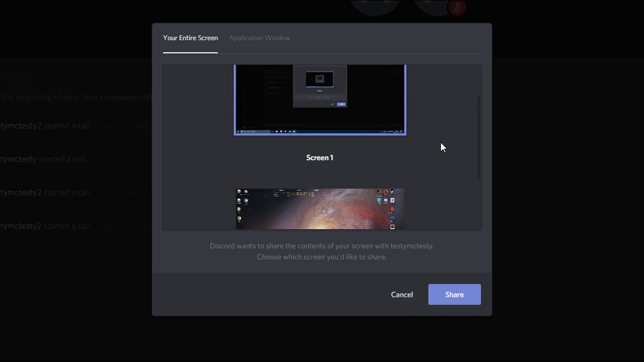Switch to the Your Entire Screen tab
644x362 pixels.
tap(190, 38)
